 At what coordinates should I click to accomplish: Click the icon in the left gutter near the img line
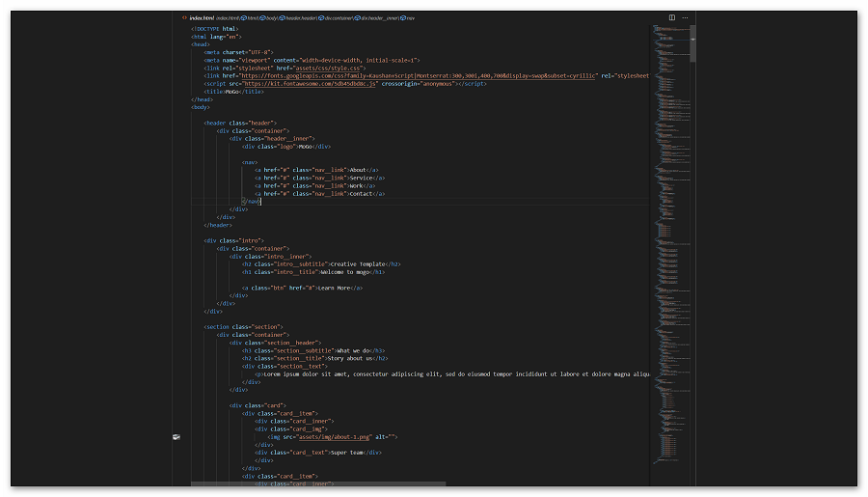(176, 437)
